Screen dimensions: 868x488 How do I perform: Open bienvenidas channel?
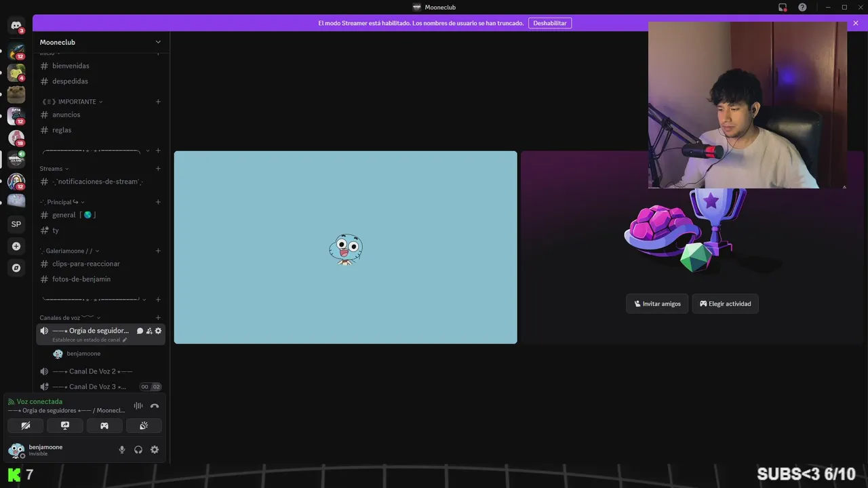[x=100, y=66]
